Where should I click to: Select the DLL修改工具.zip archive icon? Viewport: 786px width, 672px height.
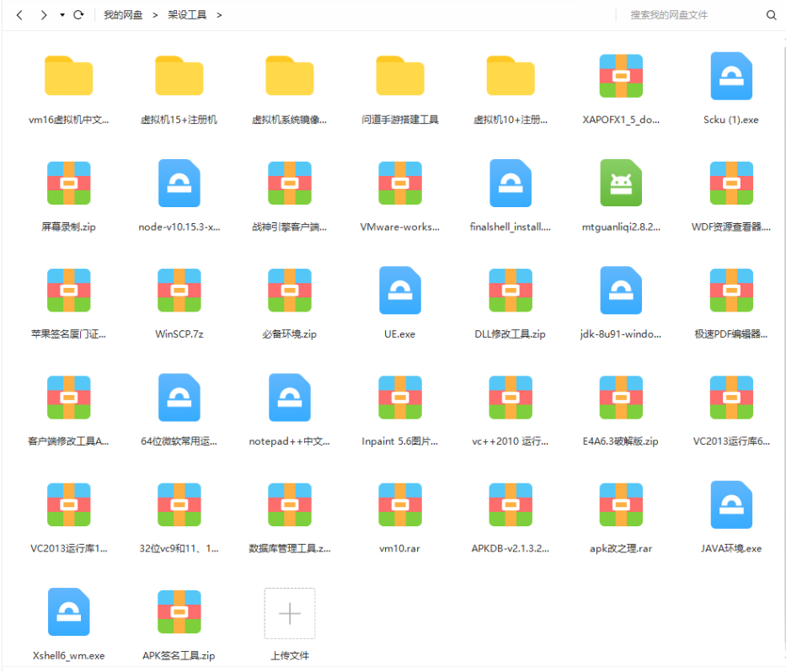pos(511,291)
